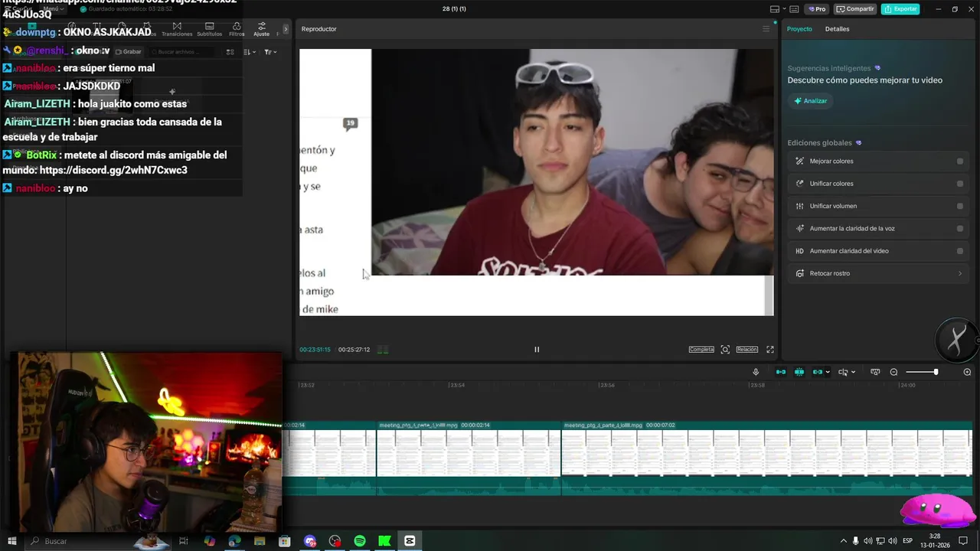The image size is (980, 551).
Task: Click the smart suggestions info icon
Action: pyautogui.click(x=877, y=68)
